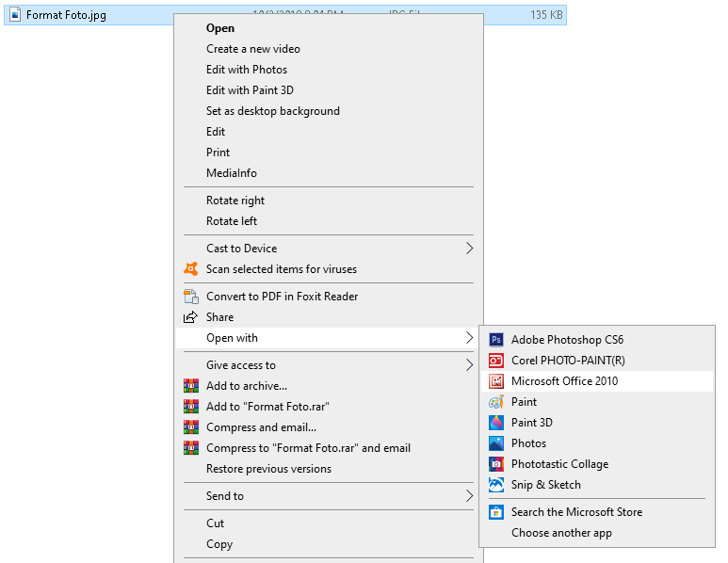
Task: Click the Microsoft Store bag icon
Action: click(x=496, y=512)
